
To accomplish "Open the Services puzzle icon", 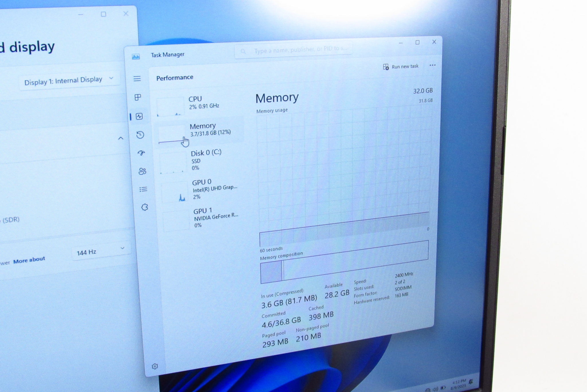I will pos(145,207).
